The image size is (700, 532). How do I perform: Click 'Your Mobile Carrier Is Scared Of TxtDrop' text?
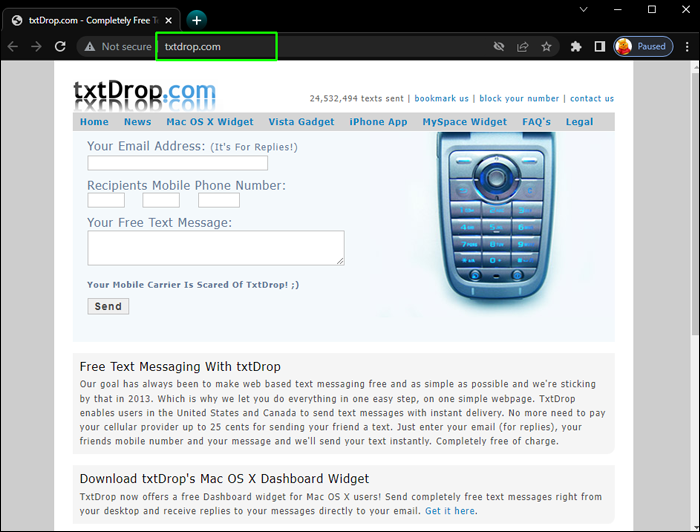193,285
